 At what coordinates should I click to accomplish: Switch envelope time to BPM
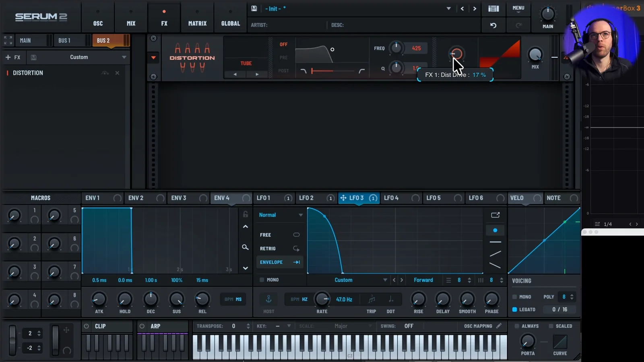click(229, 299)
